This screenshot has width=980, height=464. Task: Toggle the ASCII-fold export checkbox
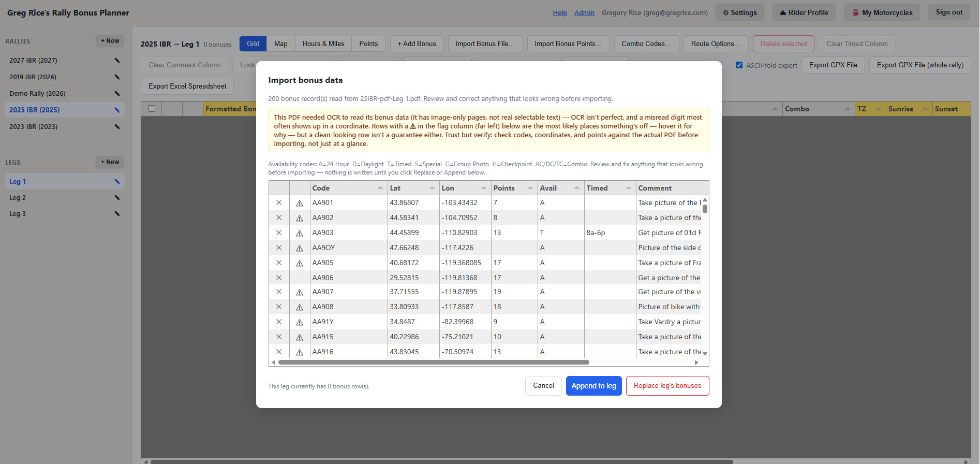(739, 65)
